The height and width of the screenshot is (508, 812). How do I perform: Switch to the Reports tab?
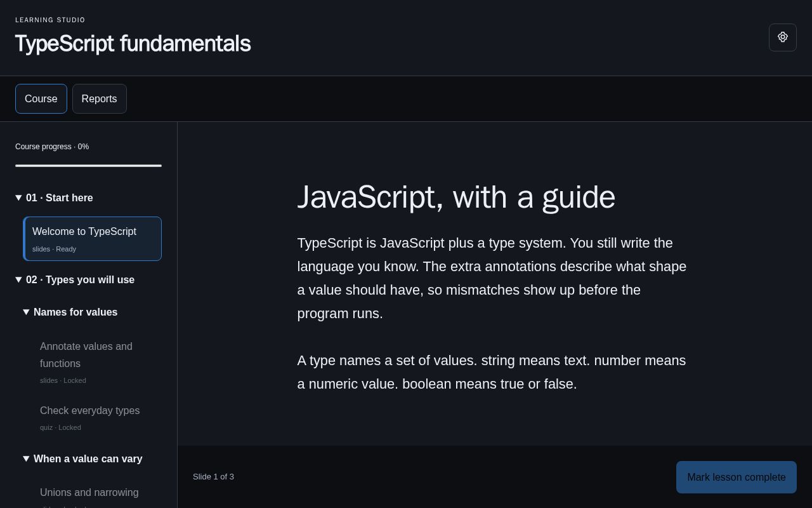coord(100,99)
